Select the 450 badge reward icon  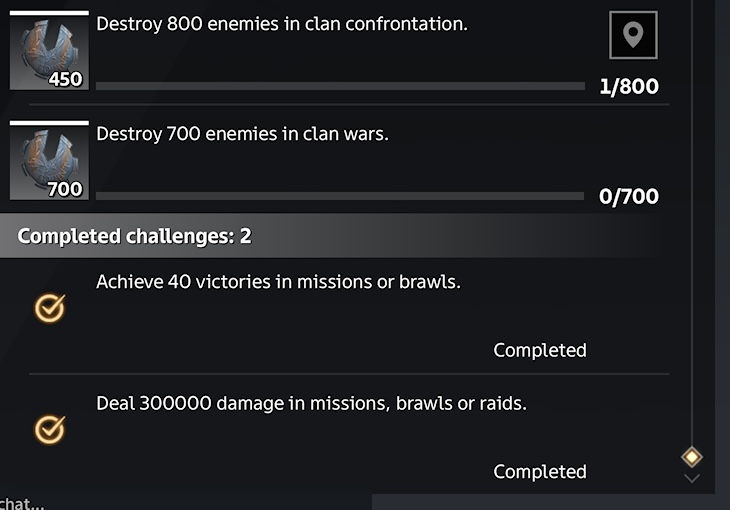pyautogui.click(x=49, y=50)
